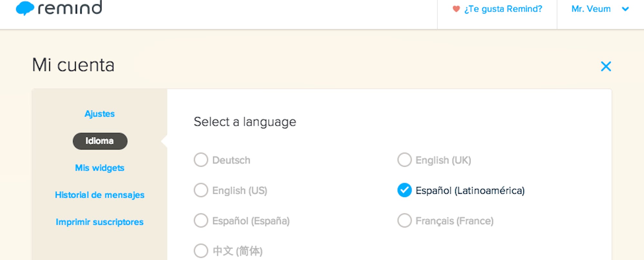Open the Mr. Veum account menu
The width and height of the screenshot is (644, 260).
[591, 9]
